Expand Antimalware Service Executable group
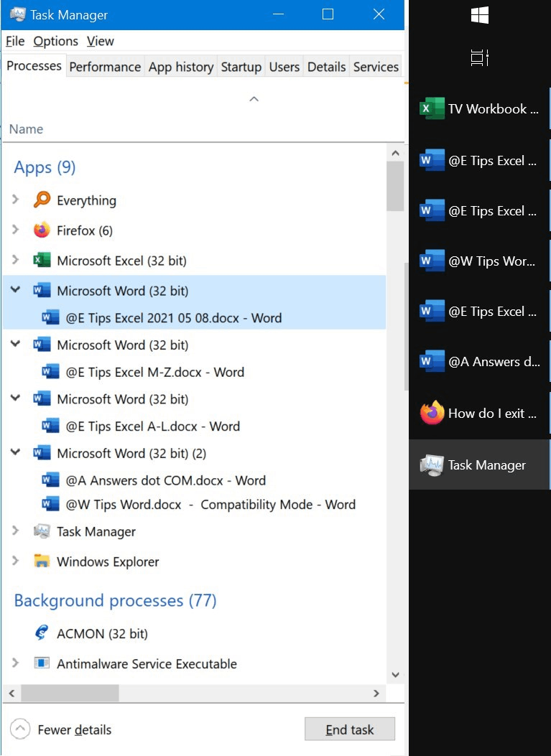The height and width of the screenshot is (756, 551). (15, 663)
